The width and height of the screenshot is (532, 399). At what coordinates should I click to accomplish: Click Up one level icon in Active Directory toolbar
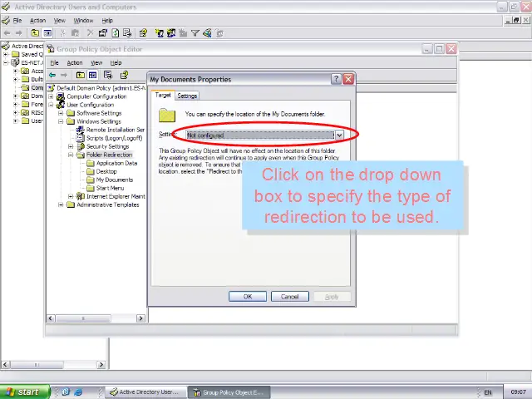coord(35,33)
